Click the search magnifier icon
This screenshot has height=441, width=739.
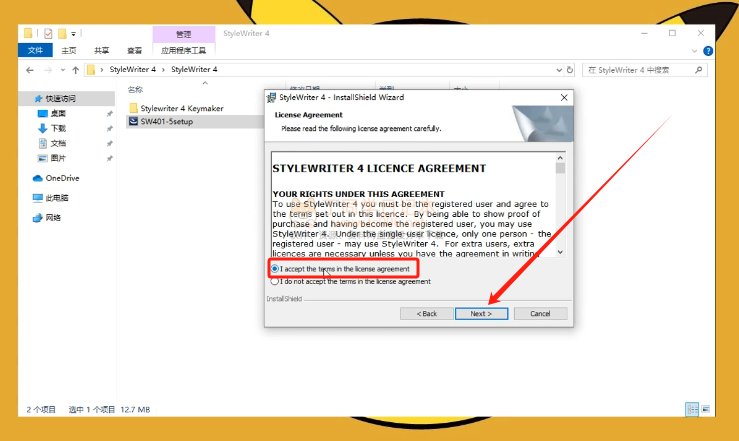(x=698, y=70)
